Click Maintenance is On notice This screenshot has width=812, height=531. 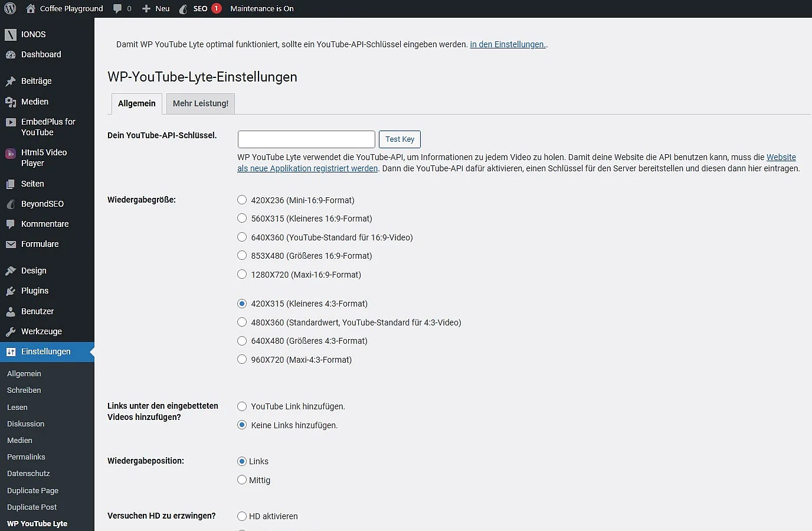tap(262, 8)
